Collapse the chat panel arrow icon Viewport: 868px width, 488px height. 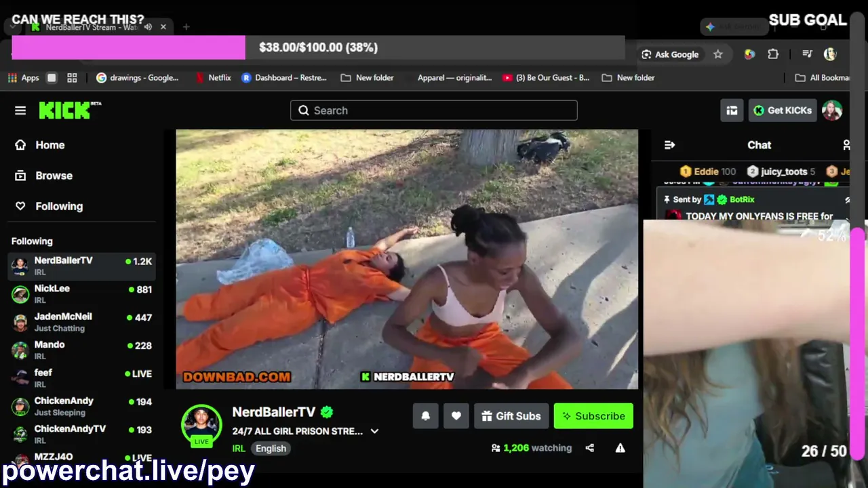[670, 145]
